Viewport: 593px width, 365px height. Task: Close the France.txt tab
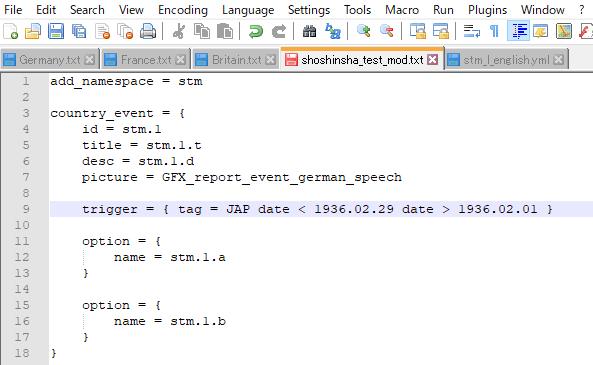[x=181, y=60]
